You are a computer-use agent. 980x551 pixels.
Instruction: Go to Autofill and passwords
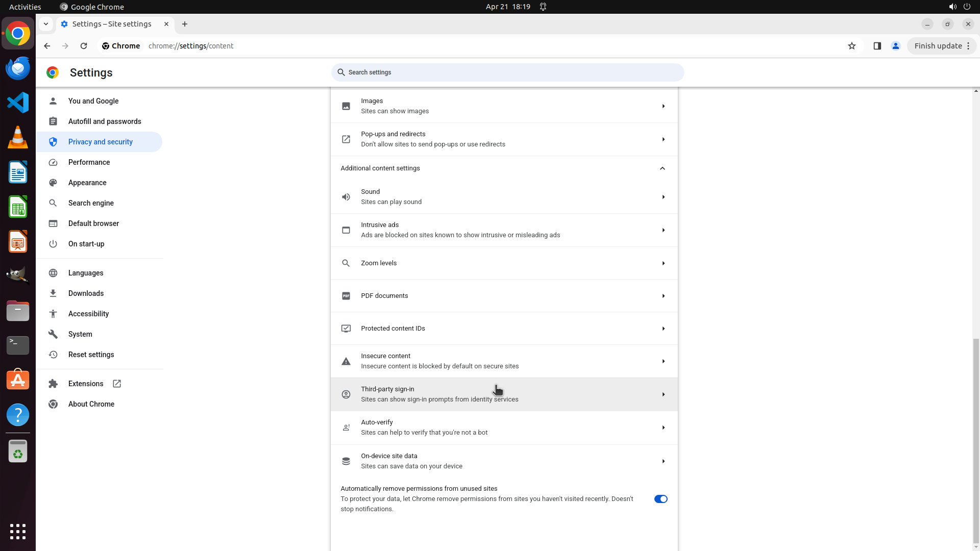tap(105, 121)
